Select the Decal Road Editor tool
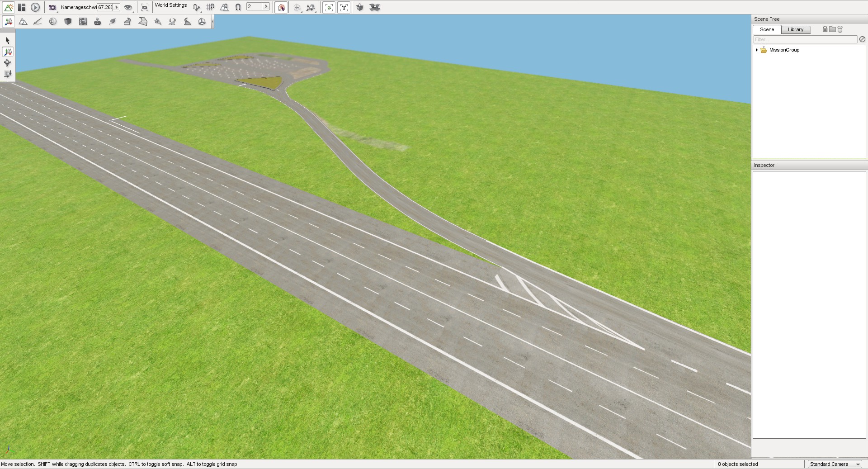 (x=187, y=22)
